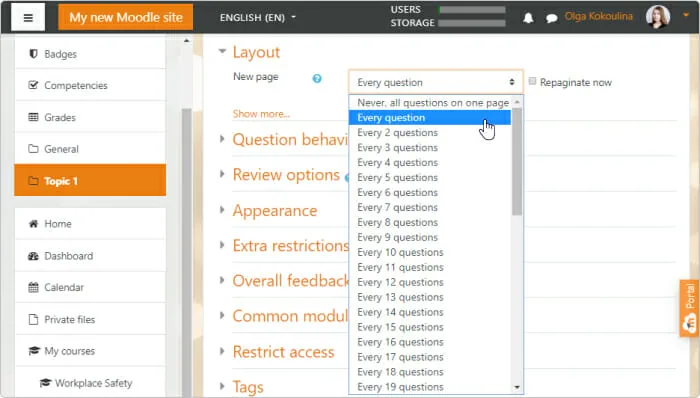The height and width of the screenshot is (398, 700).
Task: Open the hamburger navigation menu
Action: 28,17
